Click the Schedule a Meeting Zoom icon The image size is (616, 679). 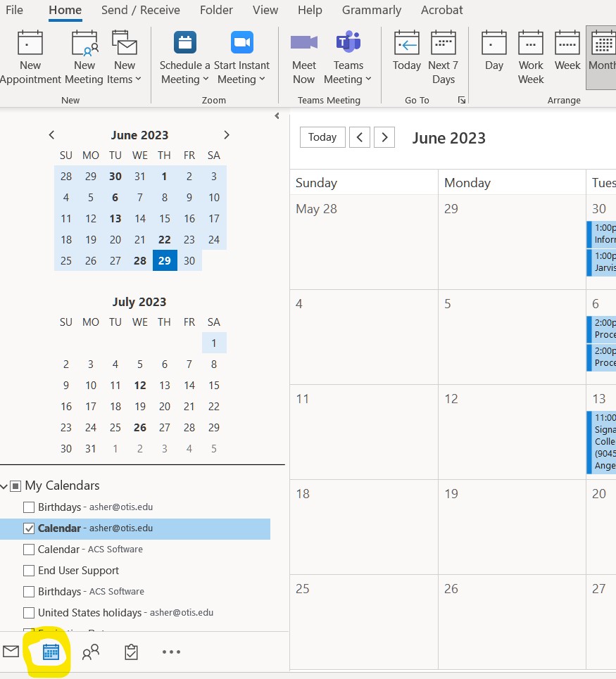(184, 42)
